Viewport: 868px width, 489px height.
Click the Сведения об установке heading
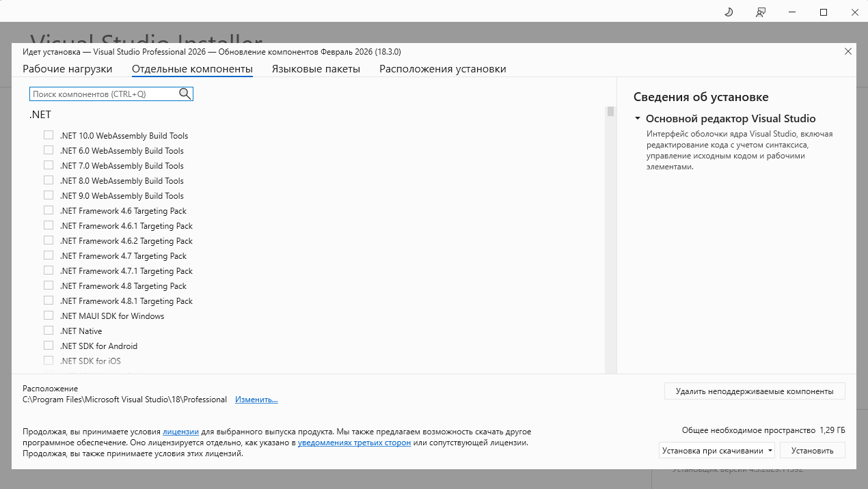coord(701,97)
